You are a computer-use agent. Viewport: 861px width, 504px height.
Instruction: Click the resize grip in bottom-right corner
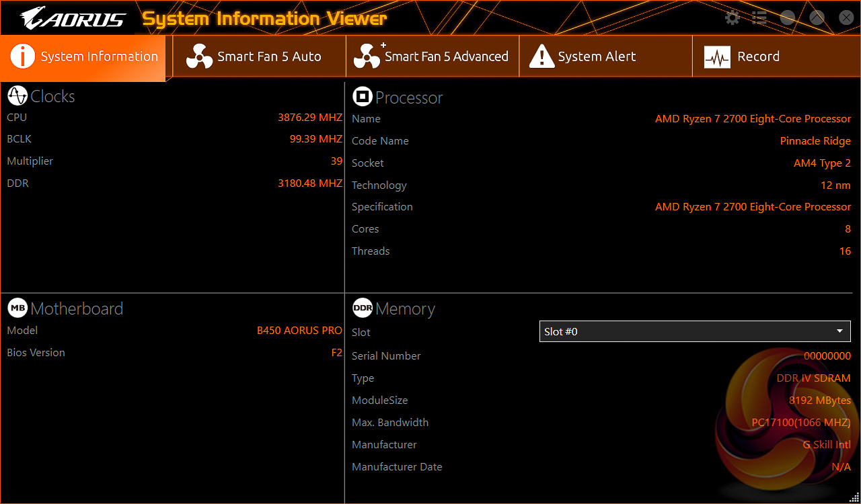pos(854,497)
